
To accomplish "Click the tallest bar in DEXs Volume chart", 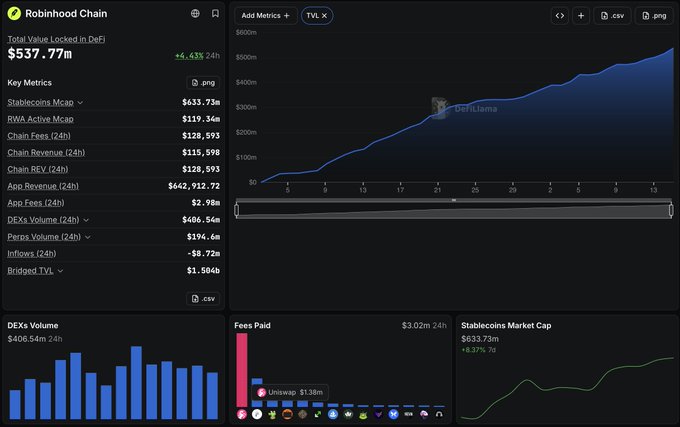I will coord(136,383).
